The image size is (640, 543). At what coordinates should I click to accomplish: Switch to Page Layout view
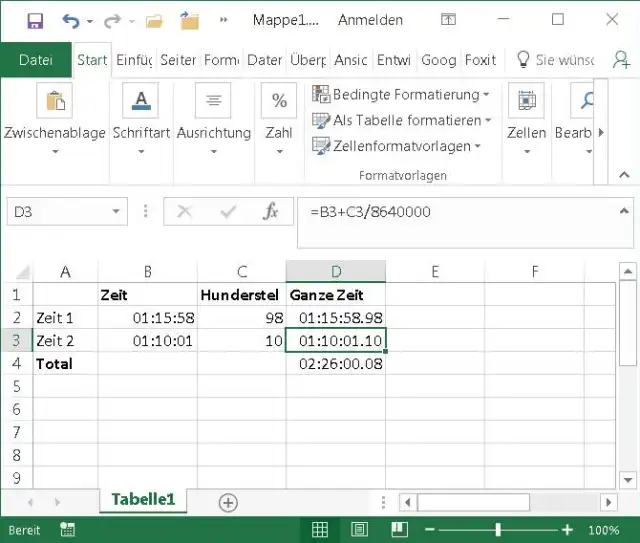point(359,530)
